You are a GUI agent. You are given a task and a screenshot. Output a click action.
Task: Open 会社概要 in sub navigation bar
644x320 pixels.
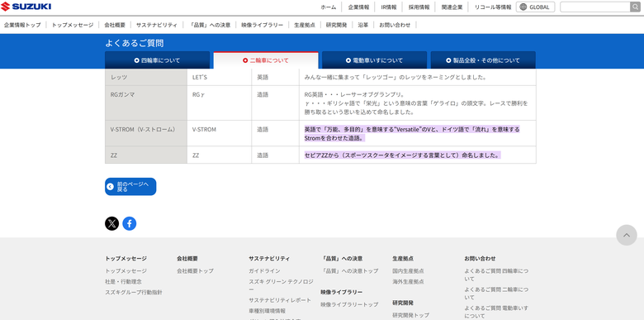click(x=115, y=25)
